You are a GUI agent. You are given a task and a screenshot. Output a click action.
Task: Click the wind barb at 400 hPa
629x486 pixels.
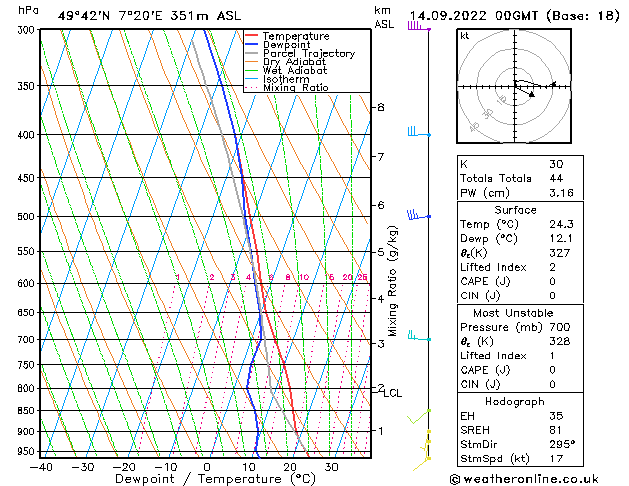point(416,132)
